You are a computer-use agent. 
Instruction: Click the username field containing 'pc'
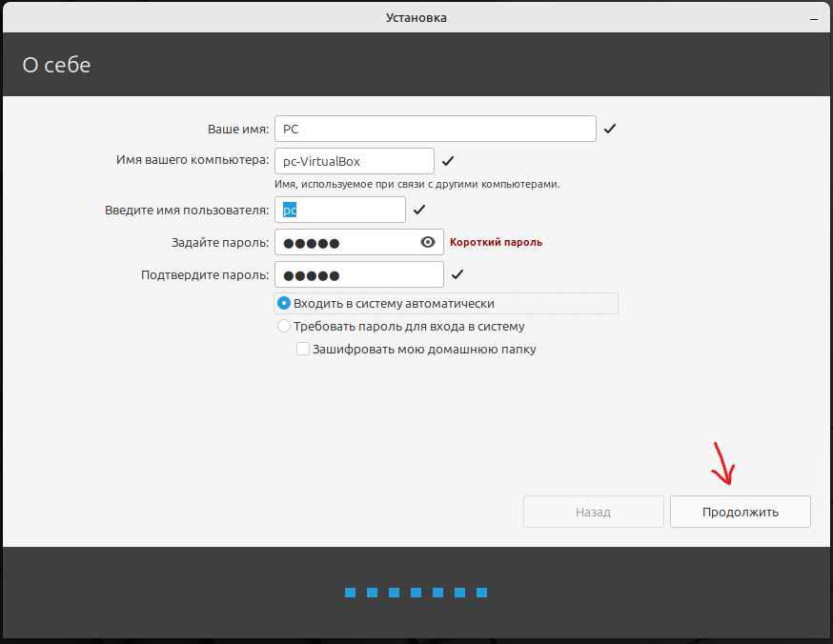point(340,210)
